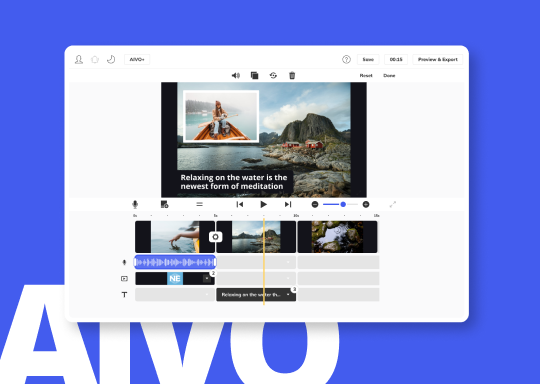Delete the selected item with the trash icon
Viewport: 540px width, 384px height.
(x=292, y=75)
